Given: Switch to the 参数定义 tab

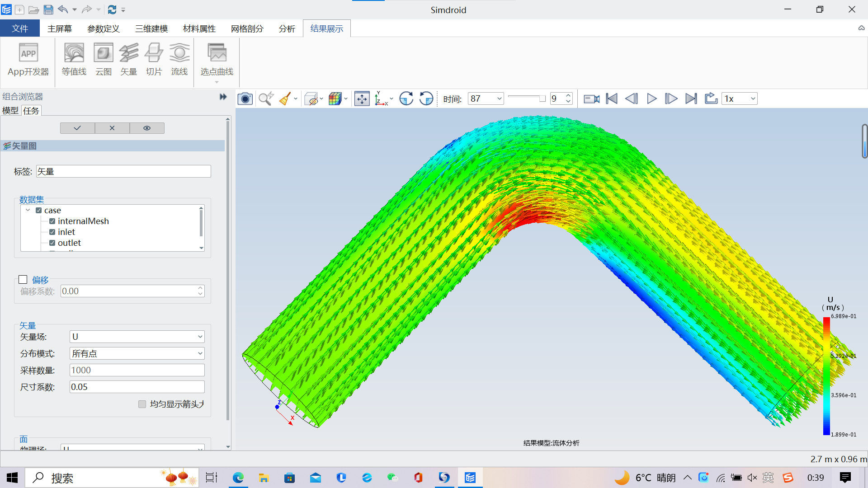Looking at the screenshot, I should click(104, 28).
